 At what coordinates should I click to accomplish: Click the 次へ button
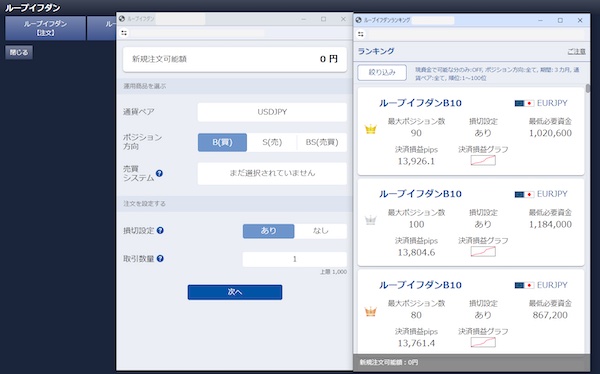coord(235,292)
